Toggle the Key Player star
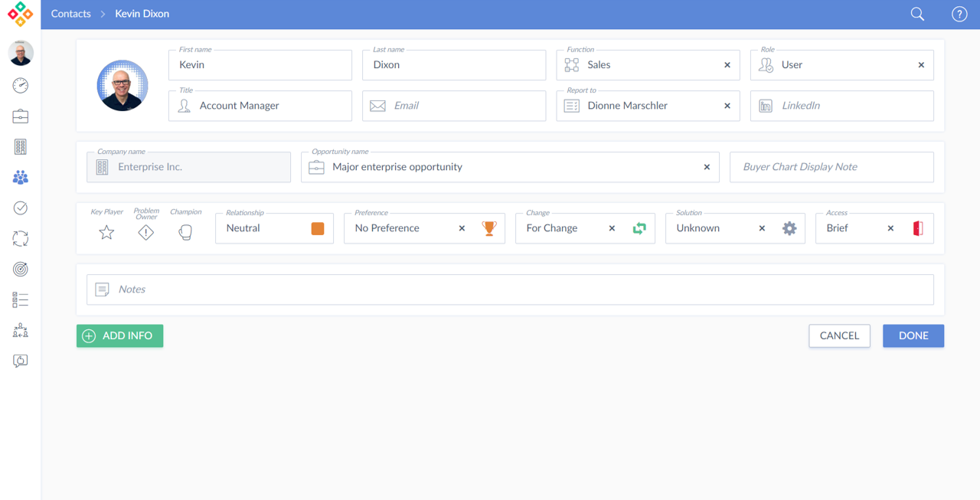The image size is (980, 500). click(106, 232)
